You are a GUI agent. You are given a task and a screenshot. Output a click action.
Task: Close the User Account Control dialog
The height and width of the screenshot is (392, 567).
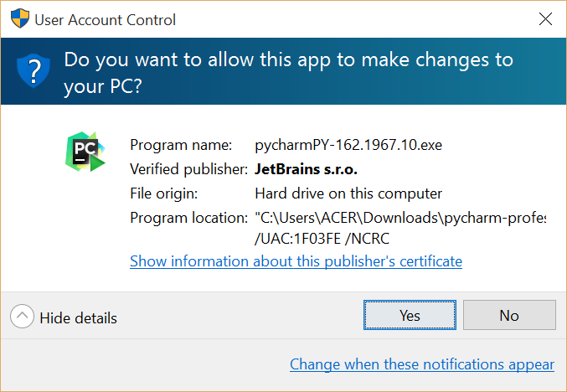tap(545, 18)
